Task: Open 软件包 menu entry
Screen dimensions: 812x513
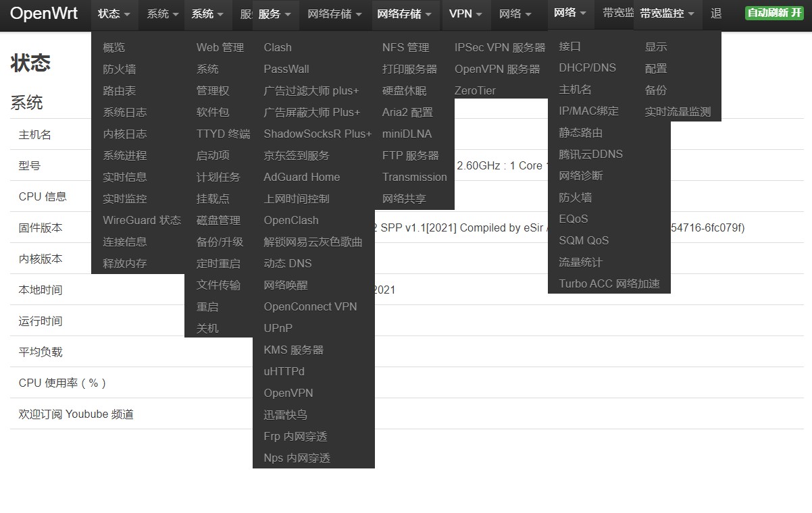Action: pyautogui.click(x=213, y=112)
